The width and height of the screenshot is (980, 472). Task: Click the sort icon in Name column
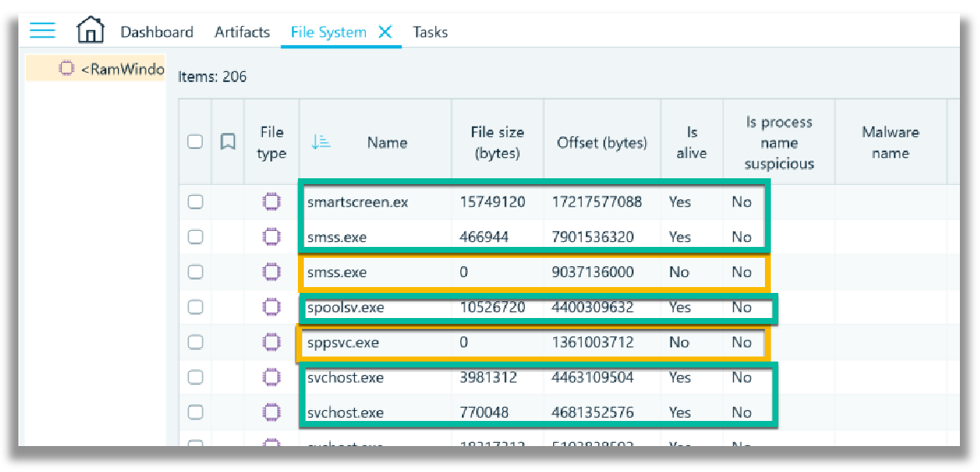click(321, 142)
